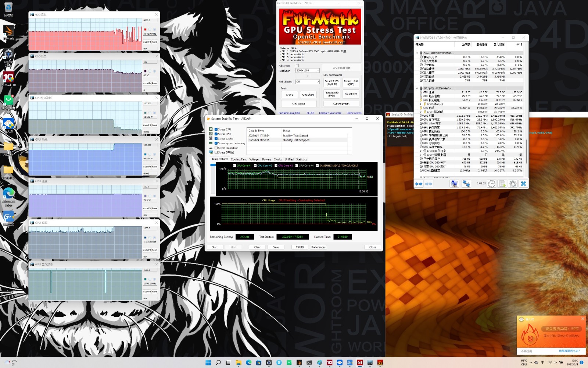588x368 pixels.
Task: Uncheck Stress FPU option
Action: pyautogui.click(x=216, y=134)
